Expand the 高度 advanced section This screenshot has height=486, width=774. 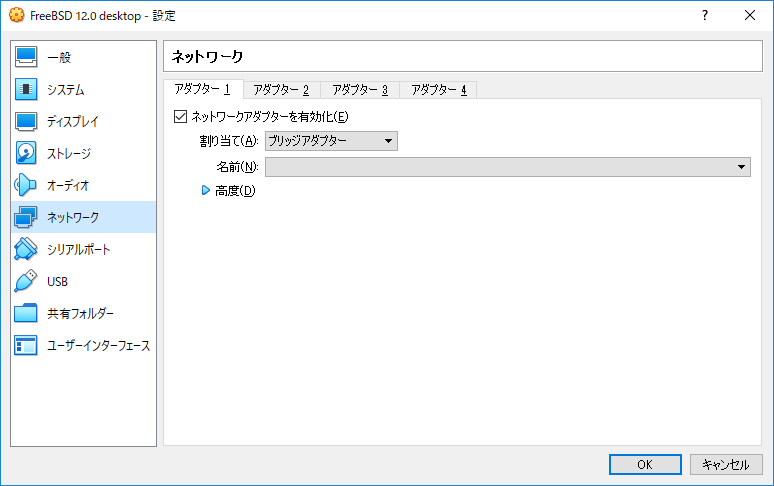(206, 190)
